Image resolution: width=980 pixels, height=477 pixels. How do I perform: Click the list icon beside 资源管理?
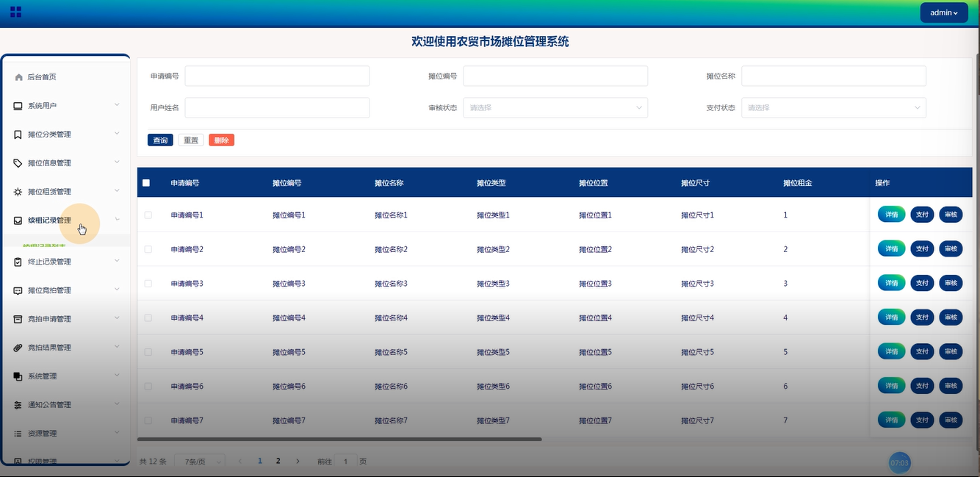18,434
